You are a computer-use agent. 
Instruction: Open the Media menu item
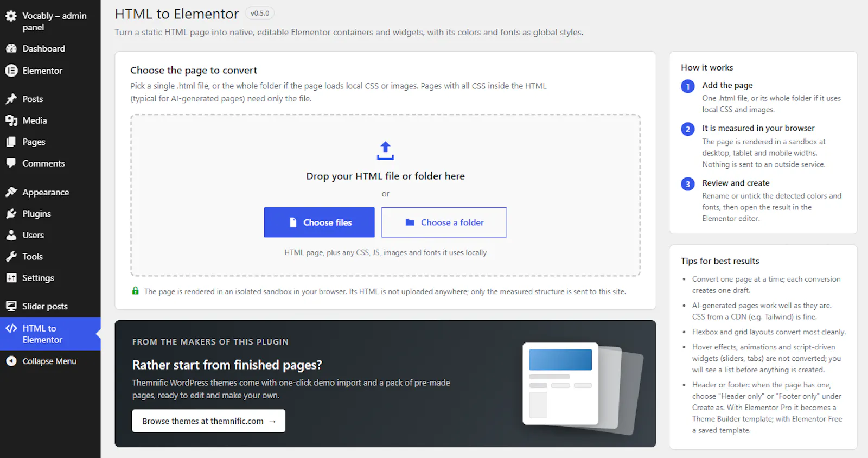pos(50,120)
